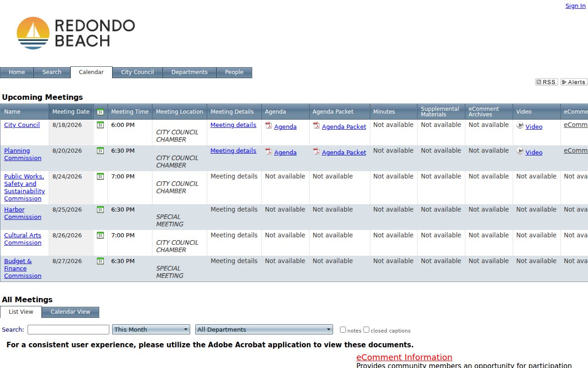Image resolution: width=588 pixels, height=368 pixels.
Task: Subscribe via the RSS button
Action: click(x=546, y=82)
